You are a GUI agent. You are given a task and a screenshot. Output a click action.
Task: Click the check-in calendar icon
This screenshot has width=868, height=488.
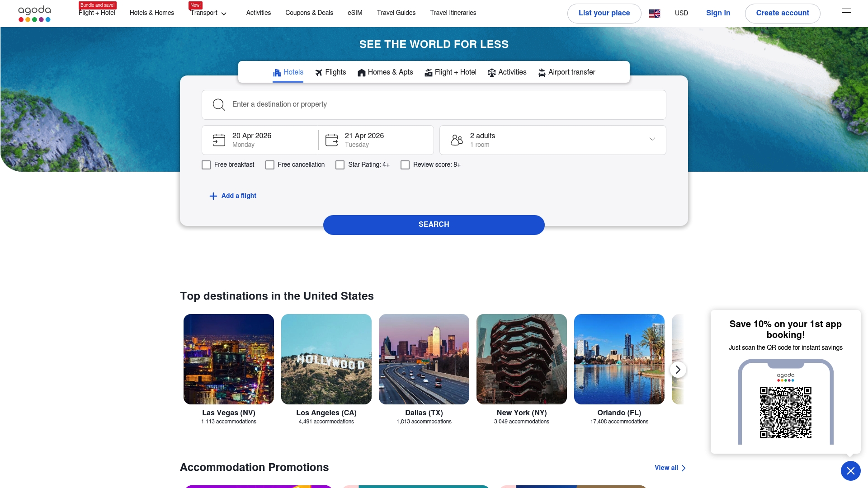[x=219, y=140]
